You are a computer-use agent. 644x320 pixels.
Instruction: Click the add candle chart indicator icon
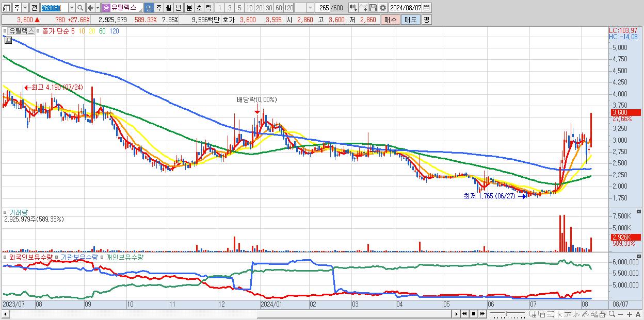353,8
